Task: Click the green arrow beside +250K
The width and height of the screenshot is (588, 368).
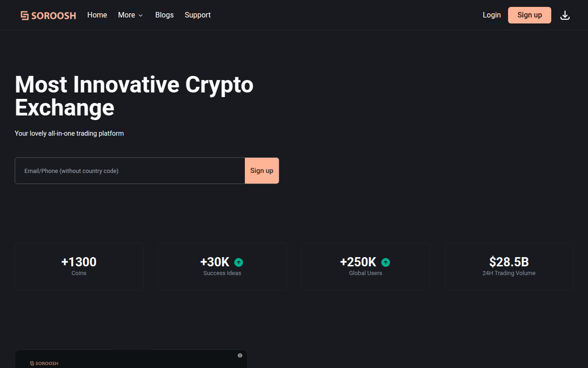Action: coord(385,262)
